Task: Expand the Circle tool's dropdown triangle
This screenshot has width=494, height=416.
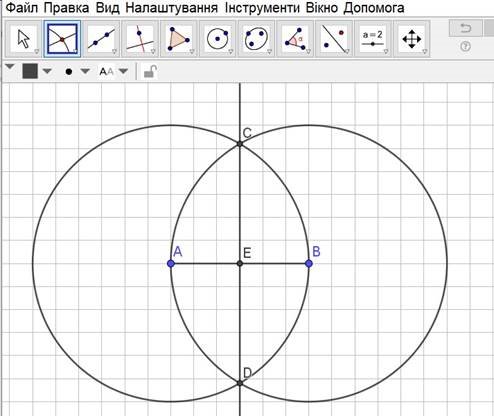Action: 230,51
